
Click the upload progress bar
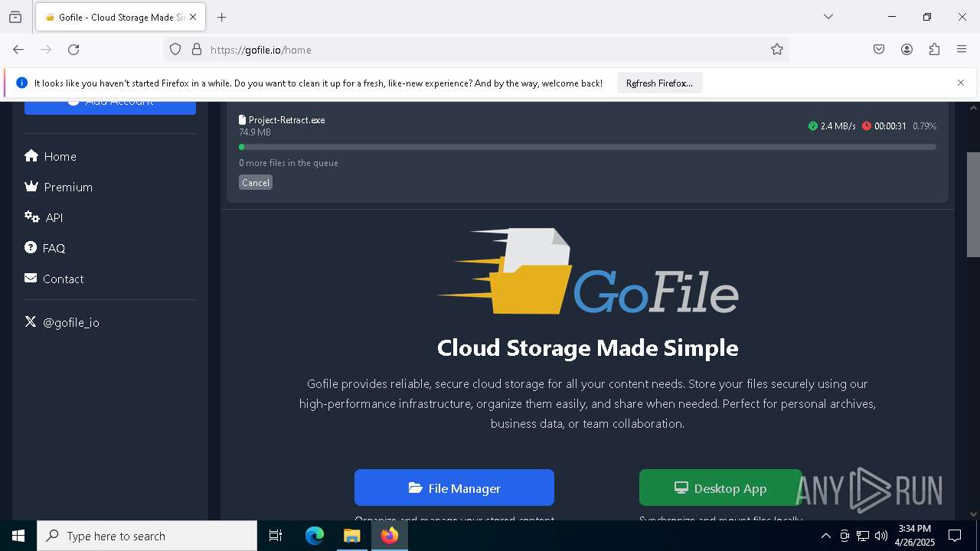[587, 147]
